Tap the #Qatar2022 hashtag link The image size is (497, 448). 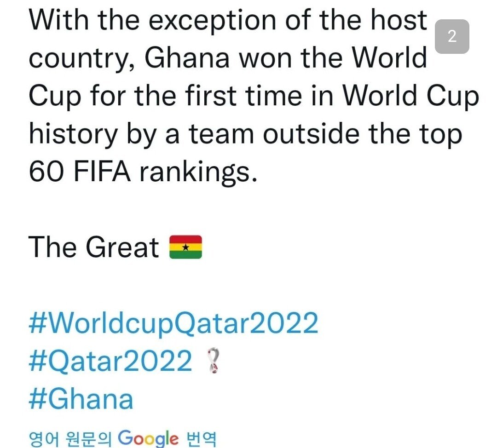point(110,361)
